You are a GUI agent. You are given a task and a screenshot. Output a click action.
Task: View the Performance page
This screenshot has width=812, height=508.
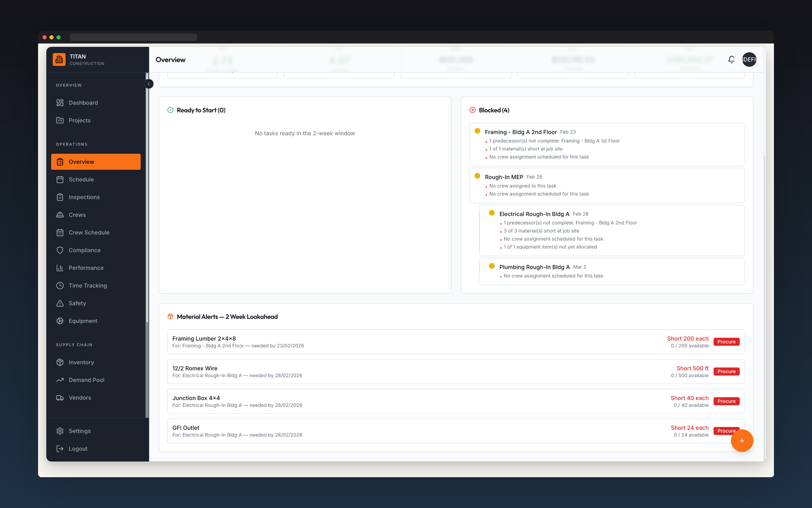click(95, 268)
